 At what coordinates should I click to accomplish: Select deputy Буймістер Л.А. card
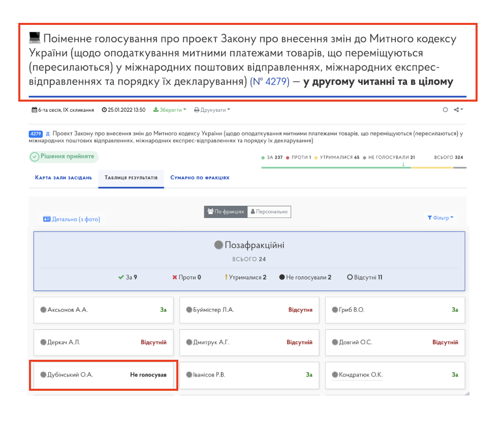tap(249, 310)
